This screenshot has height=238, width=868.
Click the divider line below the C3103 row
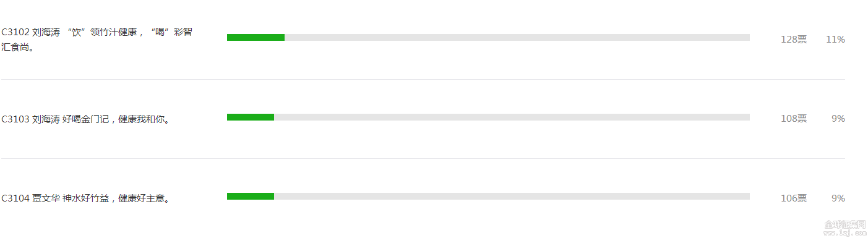tap(423, 158)
